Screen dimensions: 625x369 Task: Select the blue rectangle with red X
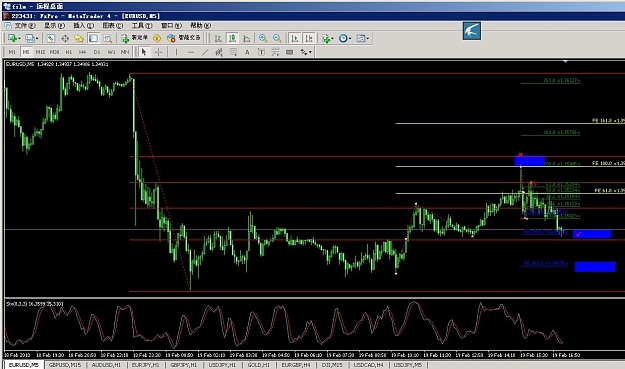pos(529,161)
